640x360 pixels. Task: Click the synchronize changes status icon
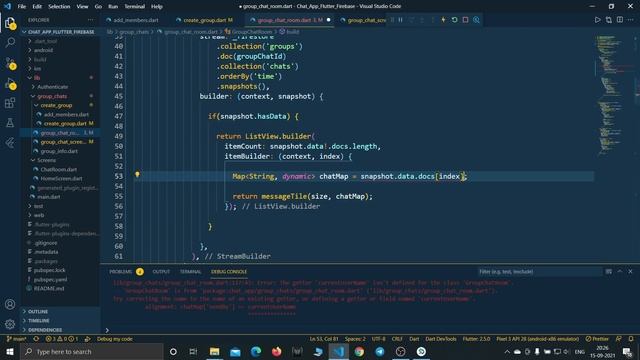click(x=36, y=339)
